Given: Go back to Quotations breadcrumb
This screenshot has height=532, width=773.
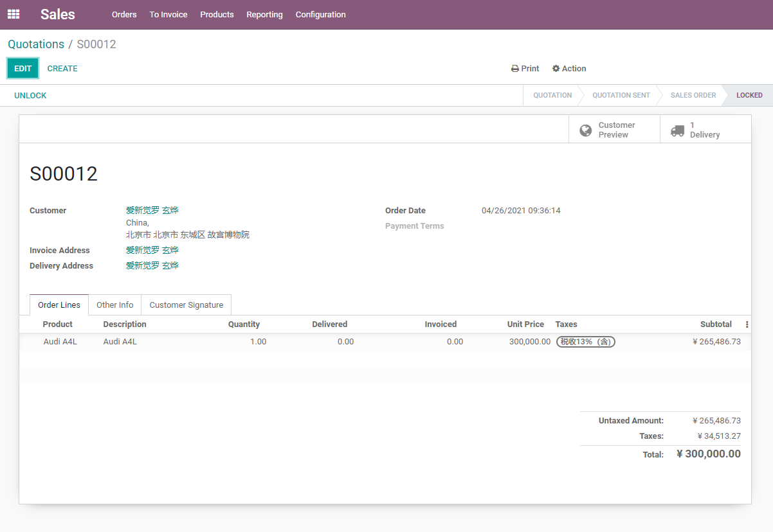Looking at the screenshot, I should (x=36, y=44).
